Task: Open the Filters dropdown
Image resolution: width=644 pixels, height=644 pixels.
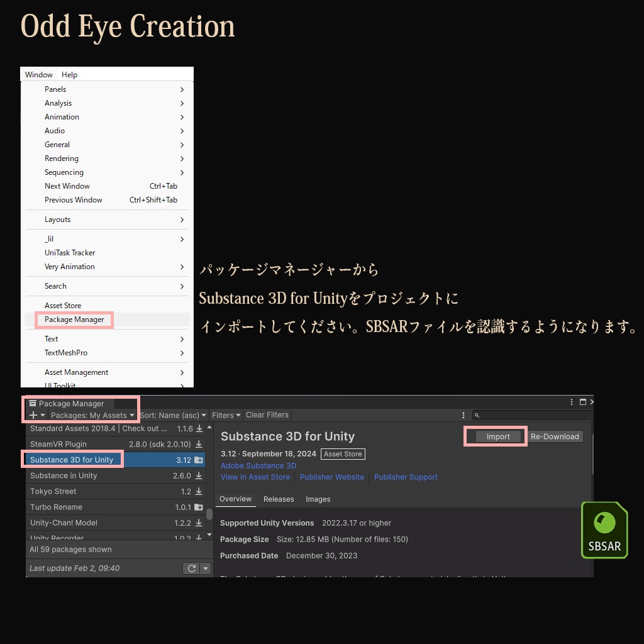Action: tap(226, 415)
